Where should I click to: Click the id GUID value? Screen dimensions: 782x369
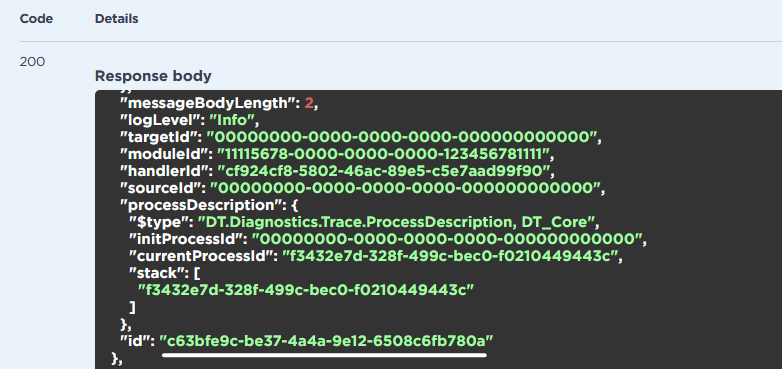(326, 341)
